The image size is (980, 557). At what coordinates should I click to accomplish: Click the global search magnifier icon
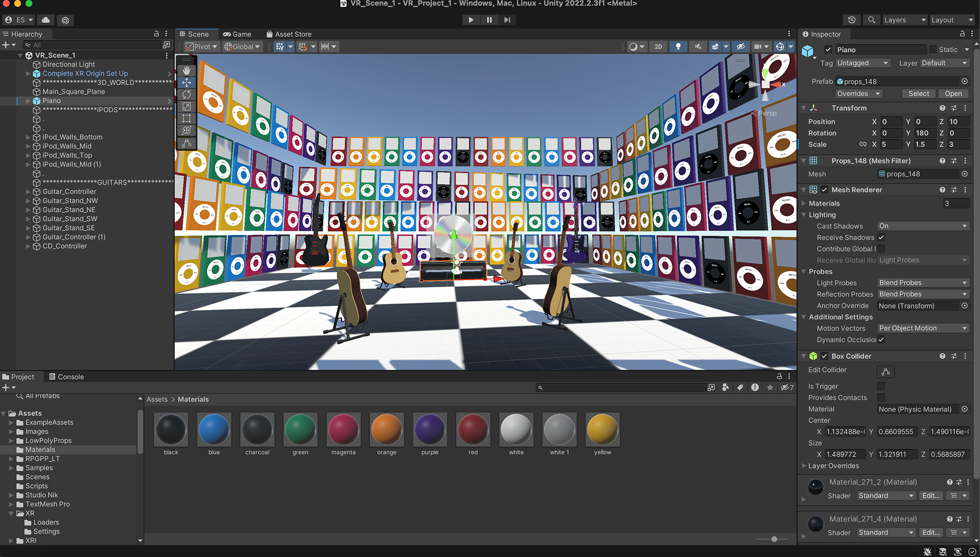pyautogui.click(x=871, y=20)
